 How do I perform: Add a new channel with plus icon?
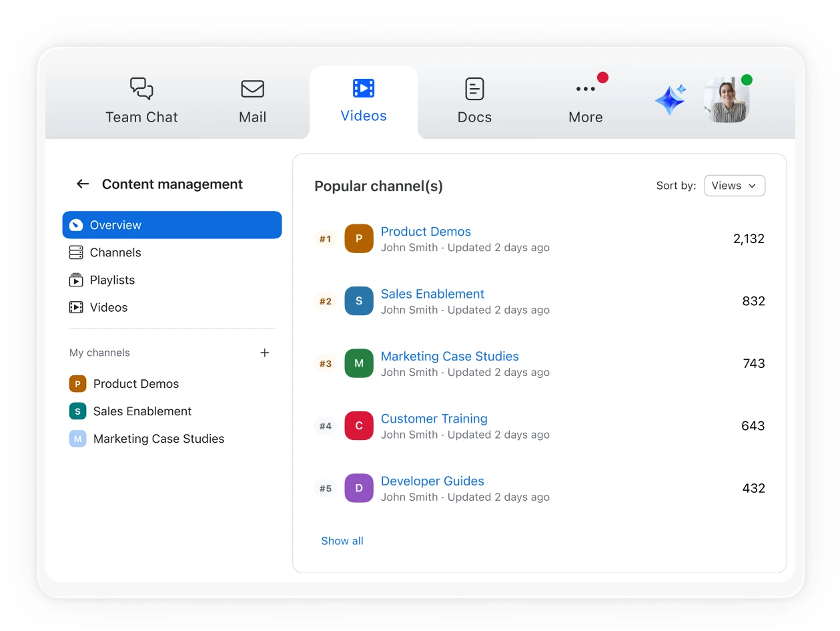(x=265, y=353)
